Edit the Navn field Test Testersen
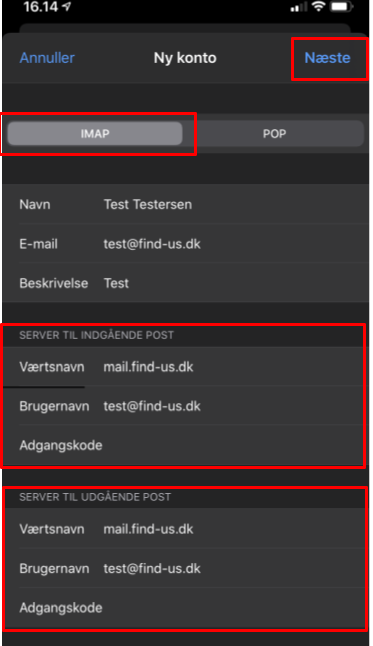This screenshot has height=646, width=373. point(185,204)
